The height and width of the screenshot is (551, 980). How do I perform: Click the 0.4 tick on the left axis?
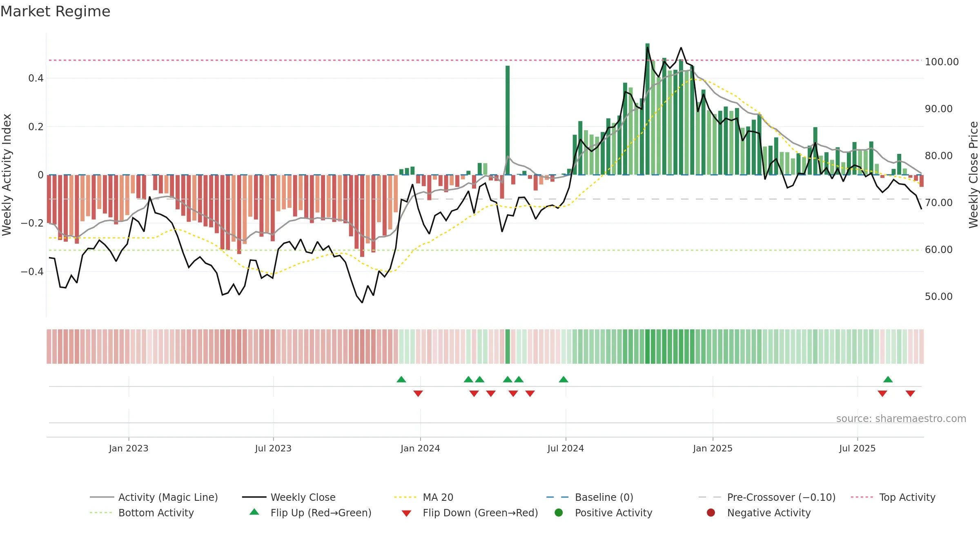click(x=36, y=78)
